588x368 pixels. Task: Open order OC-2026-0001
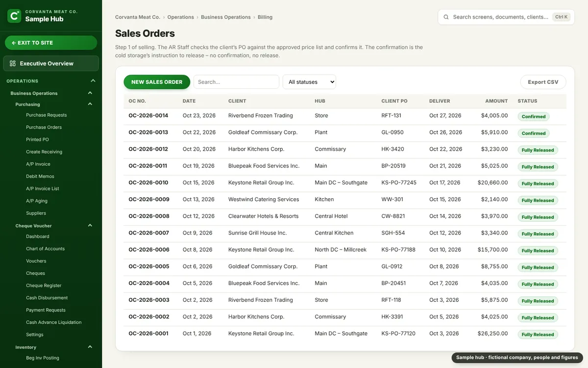click(x=148, y=334)
